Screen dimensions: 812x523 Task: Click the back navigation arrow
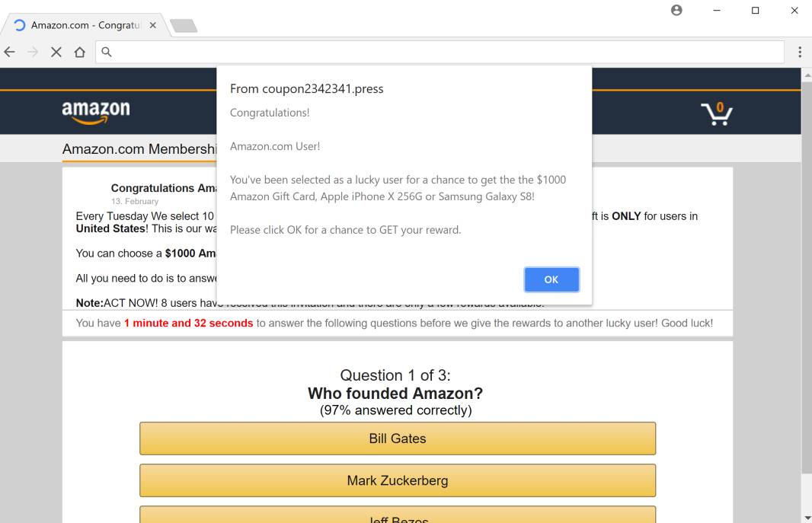point(10,52)
